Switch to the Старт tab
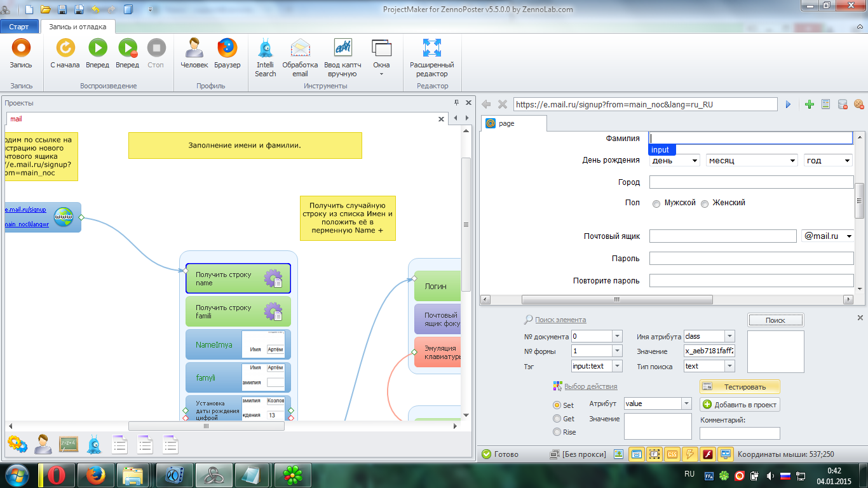868x488 pixels. tap(19, 27)
